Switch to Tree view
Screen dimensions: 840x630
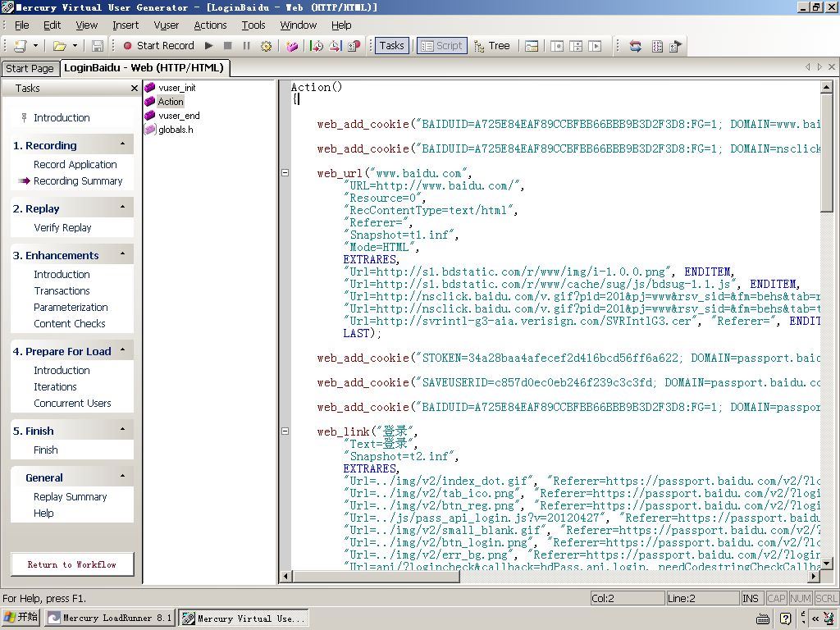tap(492, 46)
